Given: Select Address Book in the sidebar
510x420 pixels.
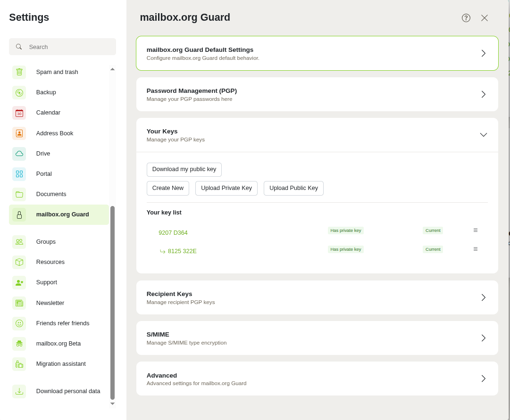Looking at the screenshot, I should pos(59,133).
